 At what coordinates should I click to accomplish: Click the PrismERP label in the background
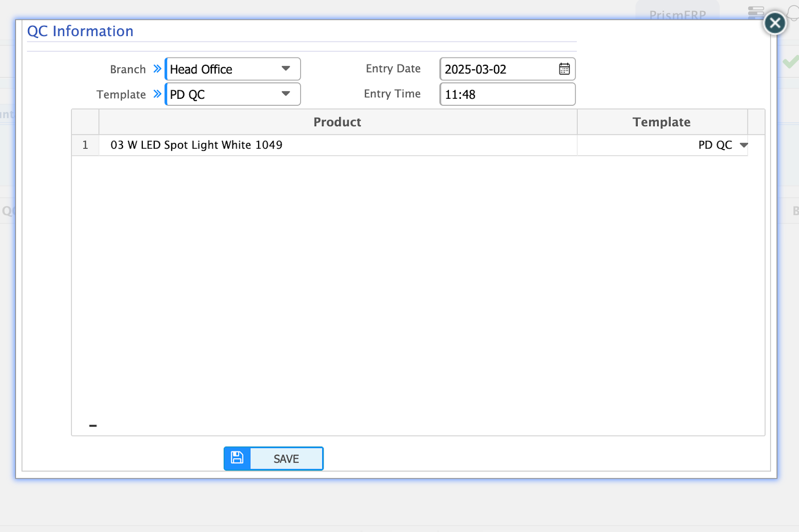[x=677, y=15]
